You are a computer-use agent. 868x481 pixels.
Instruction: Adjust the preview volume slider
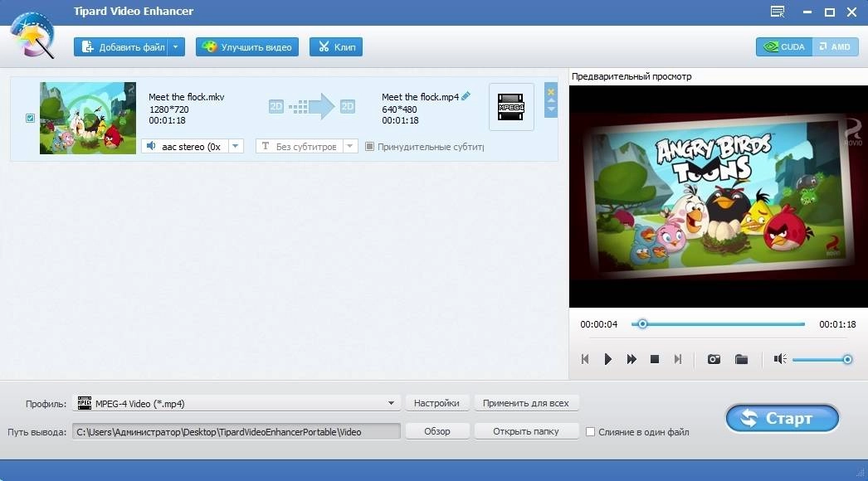822,360
